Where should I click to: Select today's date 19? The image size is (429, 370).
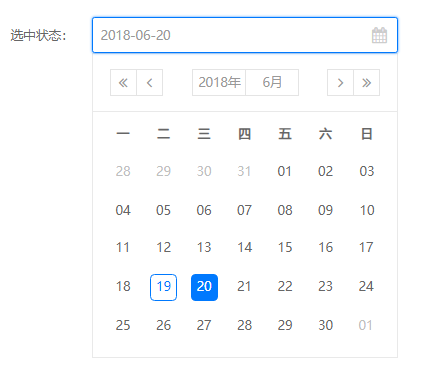point(163,287)
